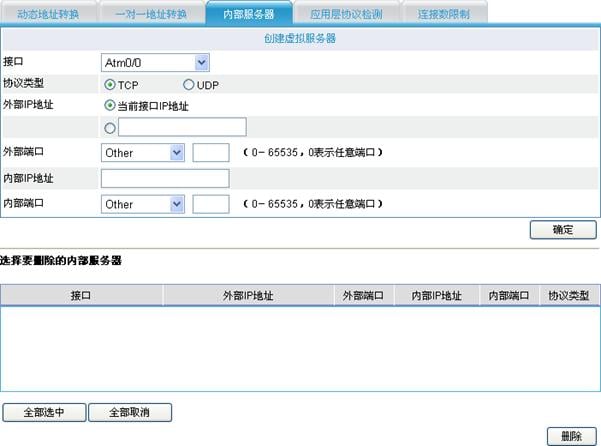Screen dimensions: 601x446
Task: Click the 内部端口 number input box
Action: [211, 204]
